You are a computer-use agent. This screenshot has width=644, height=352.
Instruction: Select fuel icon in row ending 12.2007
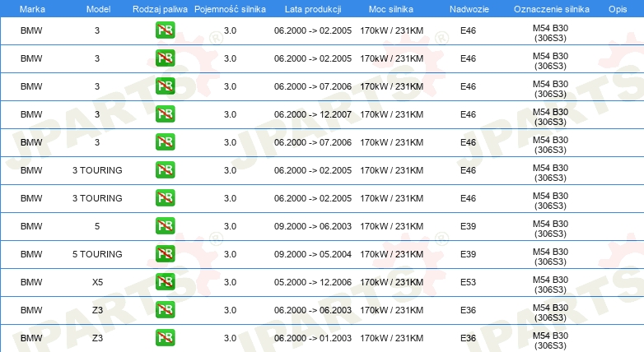[x=165, y=114]
